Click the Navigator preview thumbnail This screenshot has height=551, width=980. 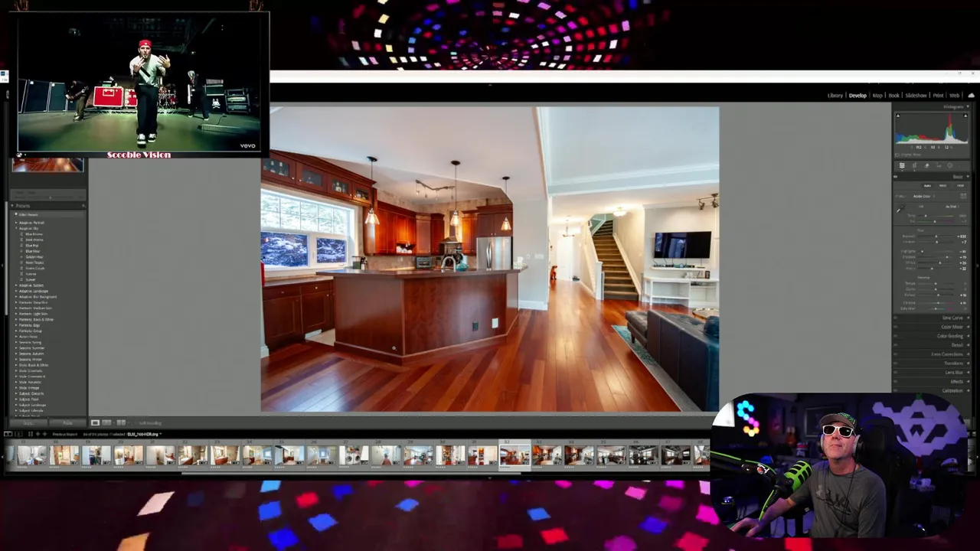point(47,165)
